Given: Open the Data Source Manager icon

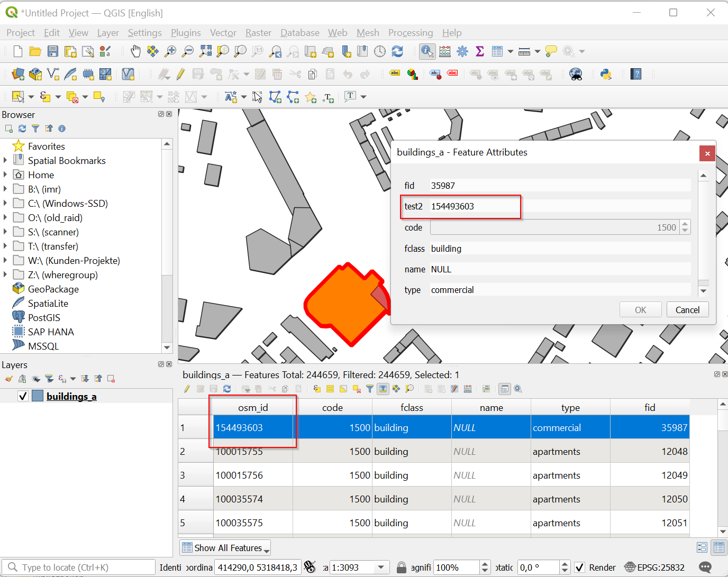Looking at the screenshot, I should [x=18, y=74].
